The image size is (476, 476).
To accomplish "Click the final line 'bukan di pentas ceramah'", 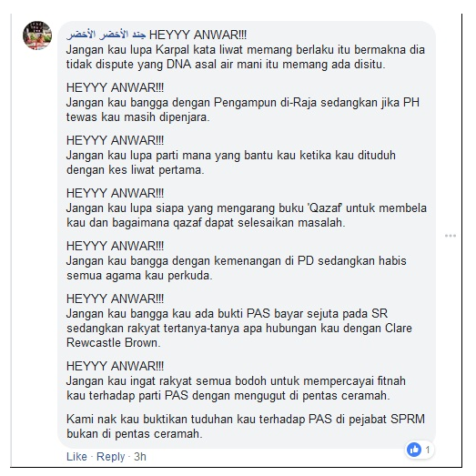I will 135,434.
